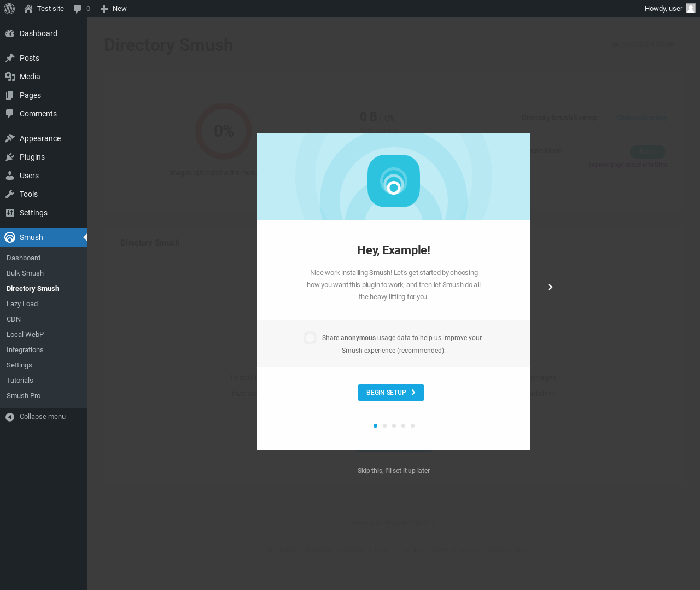The image size is (700, 590).
Task: Enable the anonymous usage data checkbox
Action: [x=310, y=338]
